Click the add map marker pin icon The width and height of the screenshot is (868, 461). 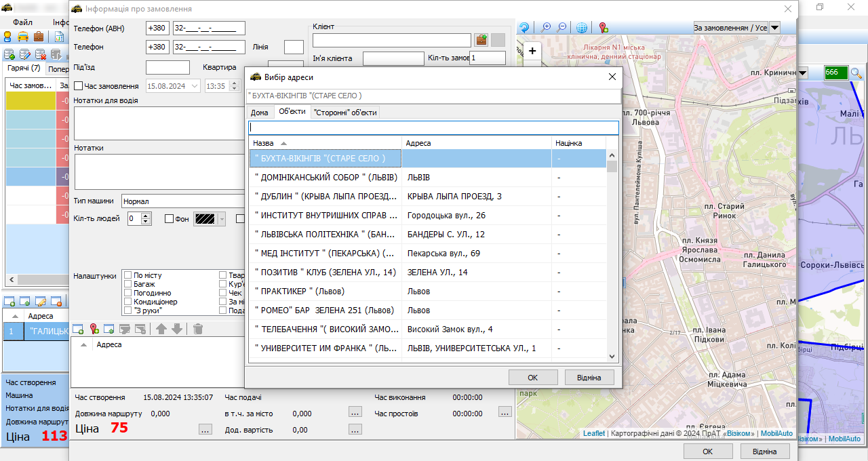tap(603, 28)
